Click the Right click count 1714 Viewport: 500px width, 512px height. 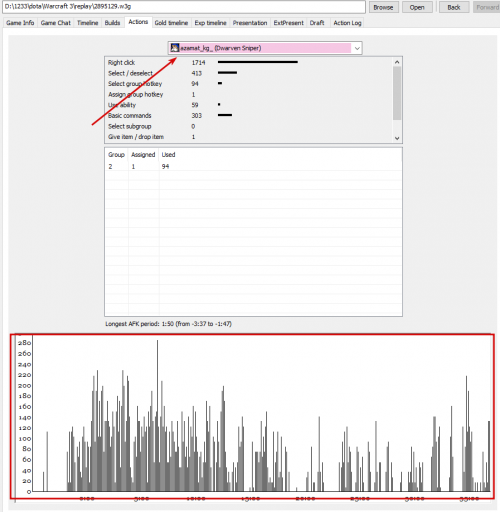pyautogui.click(x=198, y=62)
